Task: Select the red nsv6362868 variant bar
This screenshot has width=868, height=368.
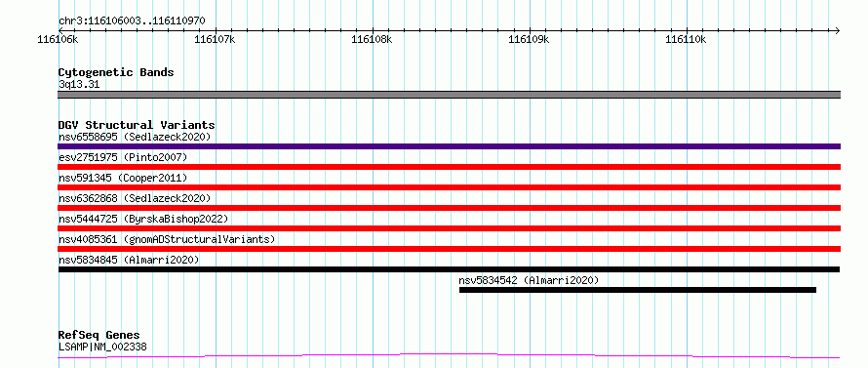Action: [449, 208]
